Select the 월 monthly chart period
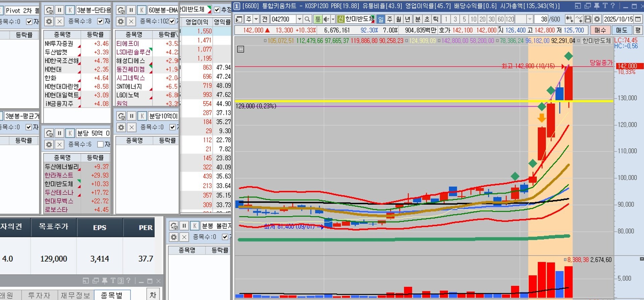Screen dimensions: 644x300 point(398,19)
